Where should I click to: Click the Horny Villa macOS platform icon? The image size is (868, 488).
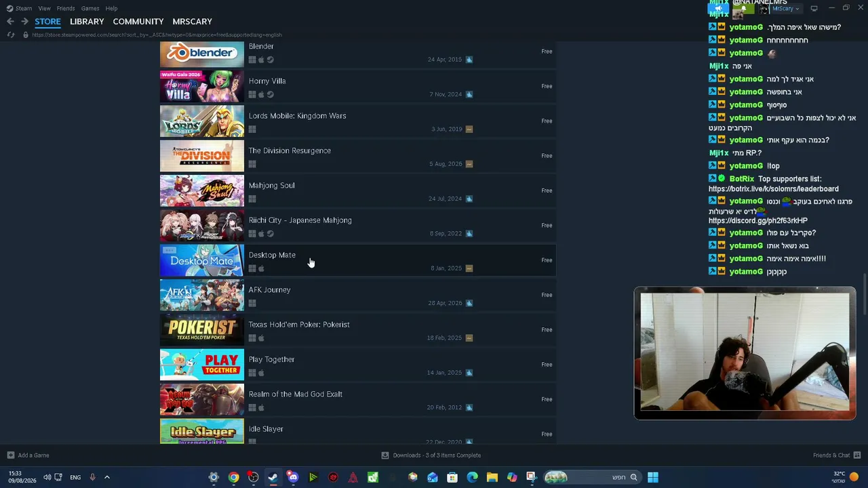[x=261, y=94]
